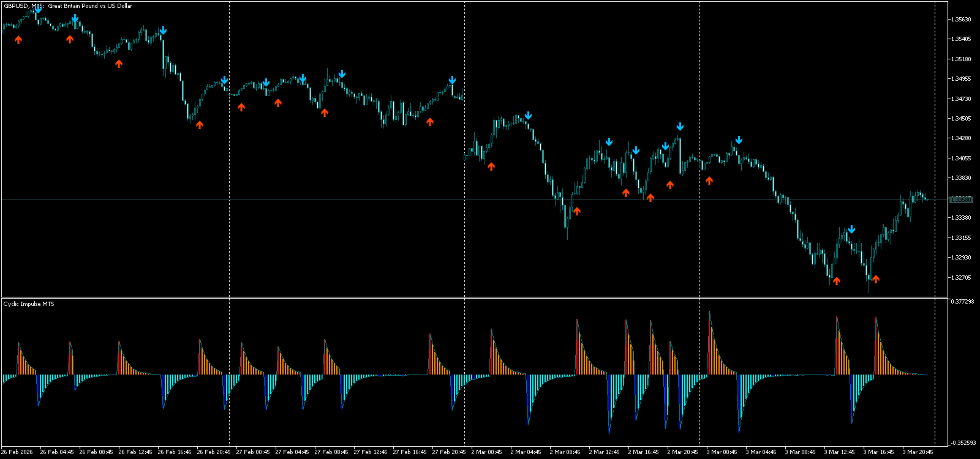Screen dimensions: 980x459
Task: Click the indicator scale minimum -0.352593
Action: point(963,443)
